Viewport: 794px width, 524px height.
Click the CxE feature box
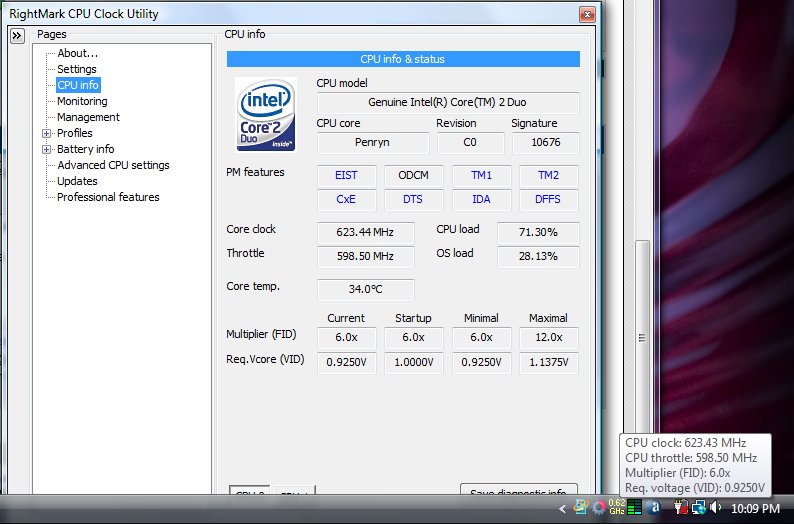point(346,199)
